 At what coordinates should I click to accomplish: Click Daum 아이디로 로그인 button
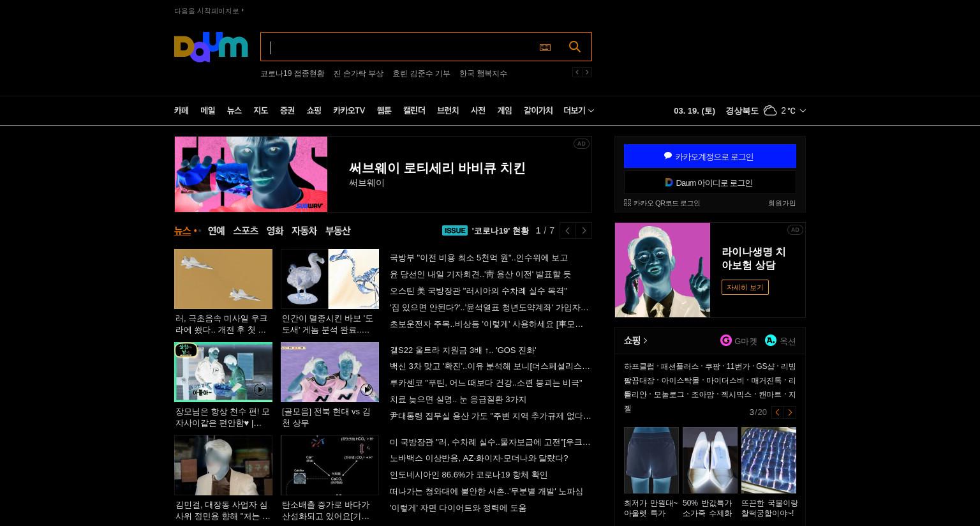click(710, 183)
